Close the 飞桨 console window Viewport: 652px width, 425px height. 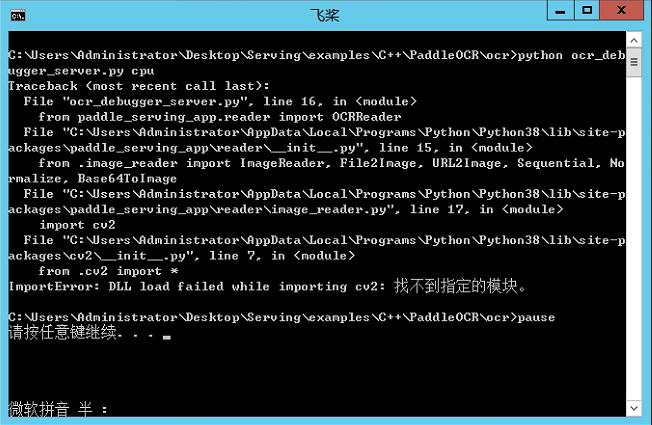[621, 10]
